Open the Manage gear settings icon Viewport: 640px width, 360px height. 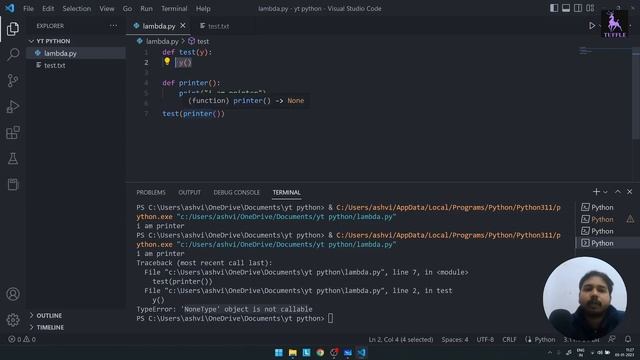coord(13,320)
